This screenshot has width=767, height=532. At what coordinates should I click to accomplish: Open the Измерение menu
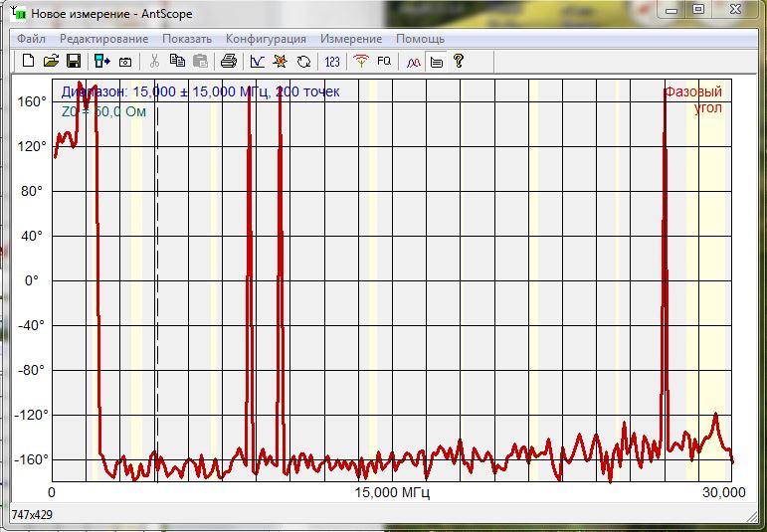[x=350, y=39]
